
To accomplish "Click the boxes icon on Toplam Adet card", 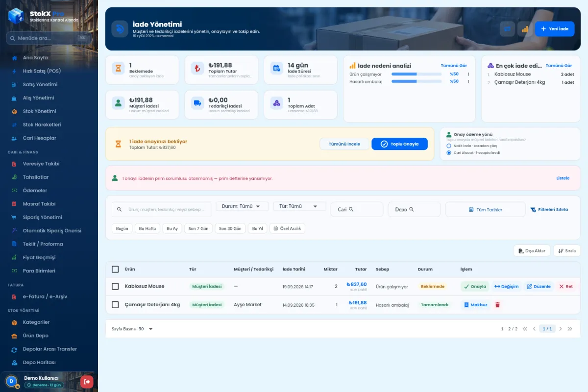I will click(276, 103).
